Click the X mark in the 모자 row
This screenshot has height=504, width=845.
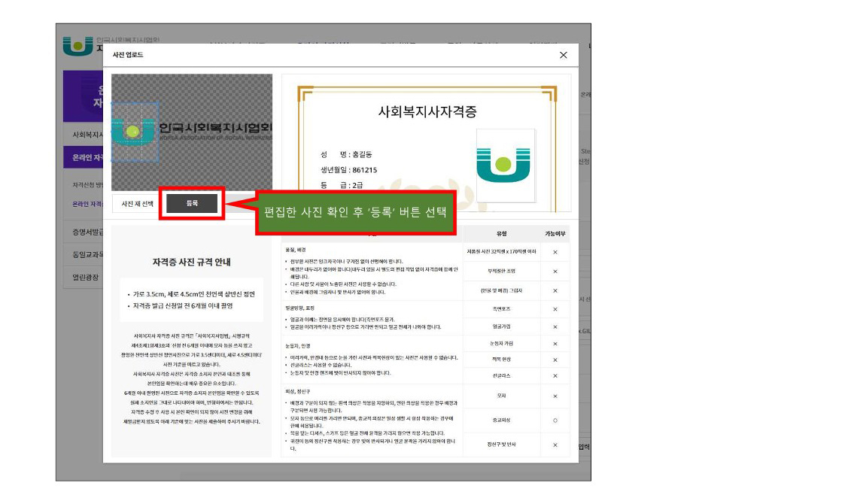click(555, 396)
